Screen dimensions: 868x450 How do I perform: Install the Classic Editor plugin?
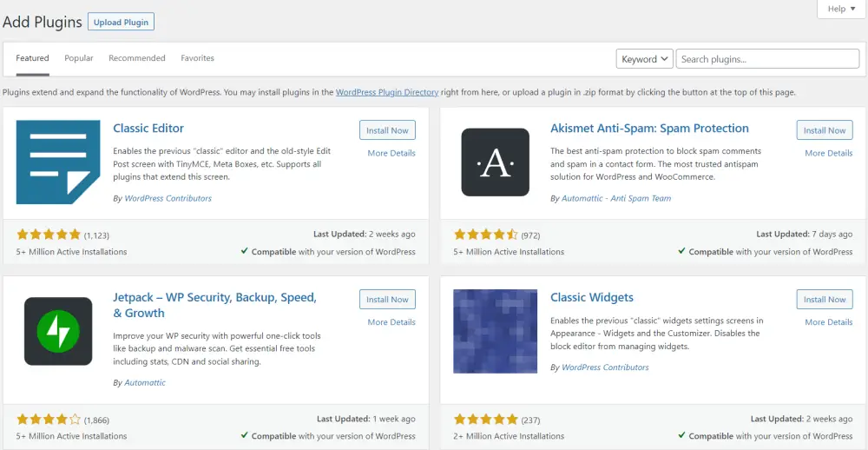(387, 130)
